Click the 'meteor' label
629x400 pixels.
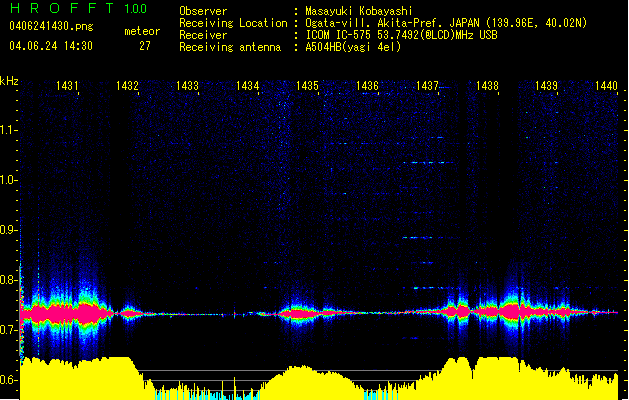coord(142,31)
